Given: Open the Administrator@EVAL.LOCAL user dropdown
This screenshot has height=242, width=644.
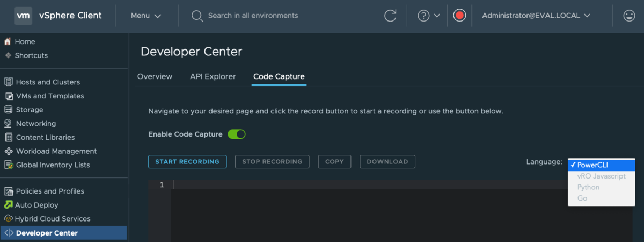Looking at the screenshot, I should (536, 16).
